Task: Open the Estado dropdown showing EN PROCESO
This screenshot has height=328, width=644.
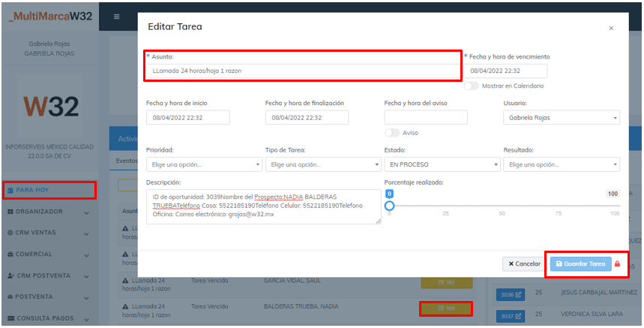Action: coord(442,164)
